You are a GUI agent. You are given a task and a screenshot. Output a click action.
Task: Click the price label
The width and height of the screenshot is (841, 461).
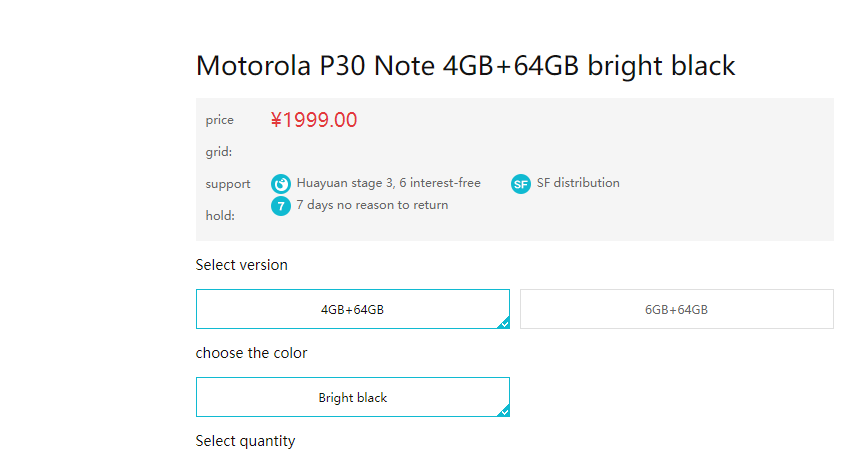(220, 120)
